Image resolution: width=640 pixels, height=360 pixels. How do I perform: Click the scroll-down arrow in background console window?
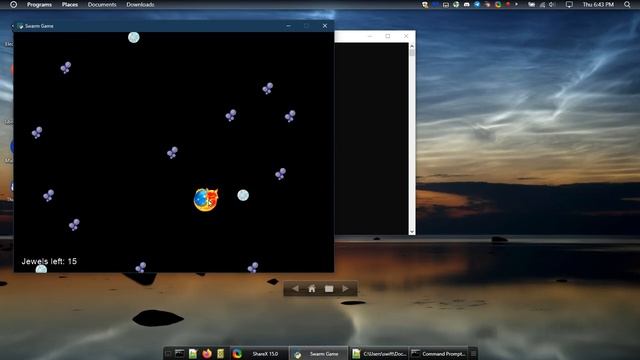[x=412, y=231]
